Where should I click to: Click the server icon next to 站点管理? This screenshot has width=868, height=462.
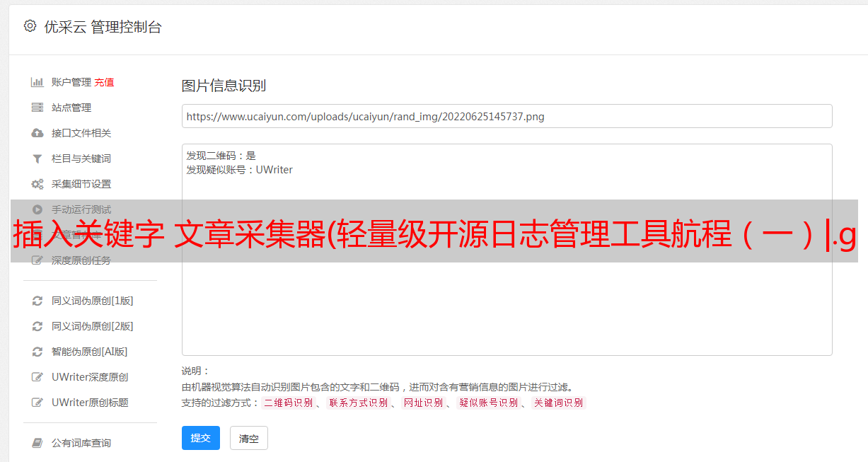coord(37,108)
